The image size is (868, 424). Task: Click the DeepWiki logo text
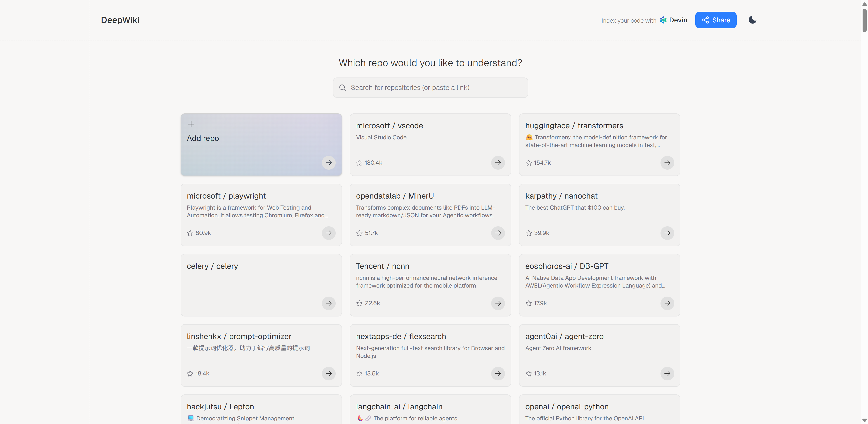click(x=120, y=20)
